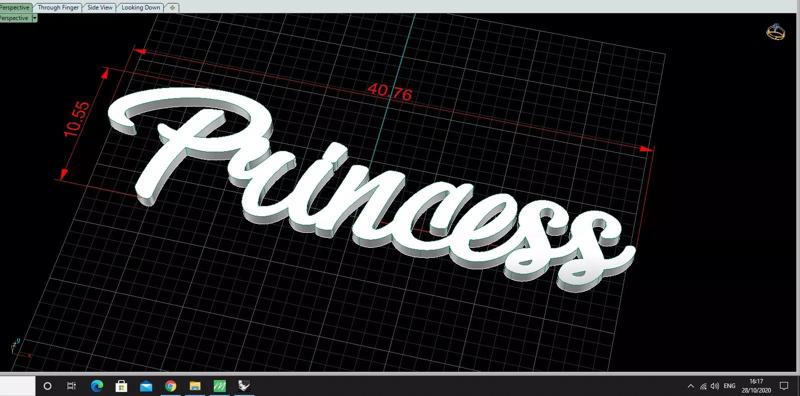
Task: Open network status in system tray
Action: pos(703,386)
